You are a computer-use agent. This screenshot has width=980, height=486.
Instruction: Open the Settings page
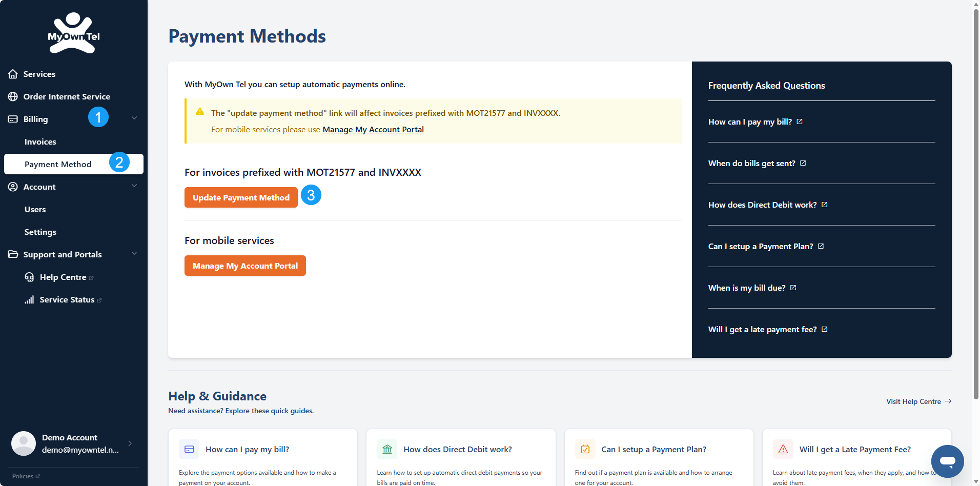point(74,232)
